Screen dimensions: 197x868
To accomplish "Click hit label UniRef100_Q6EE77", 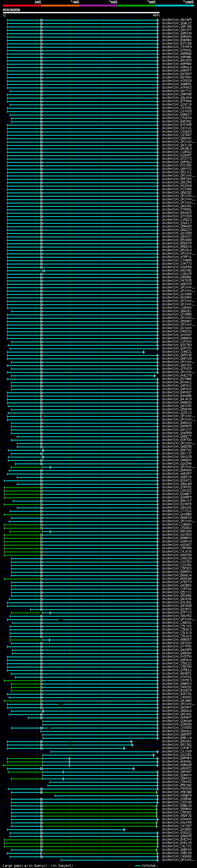I will tap(177, 436).
